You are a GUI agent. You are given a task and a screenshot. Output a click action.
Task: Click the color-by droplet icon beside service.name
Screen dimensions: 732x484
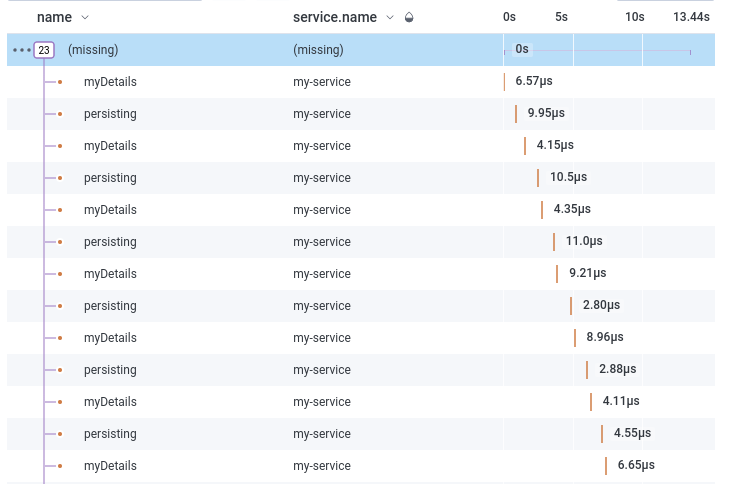coord(409,17)
